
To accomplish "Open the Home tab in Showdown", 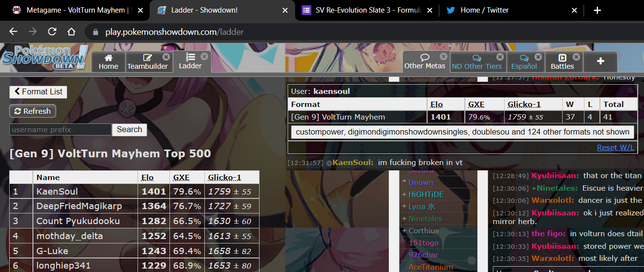I will click(x=108, y=61).
